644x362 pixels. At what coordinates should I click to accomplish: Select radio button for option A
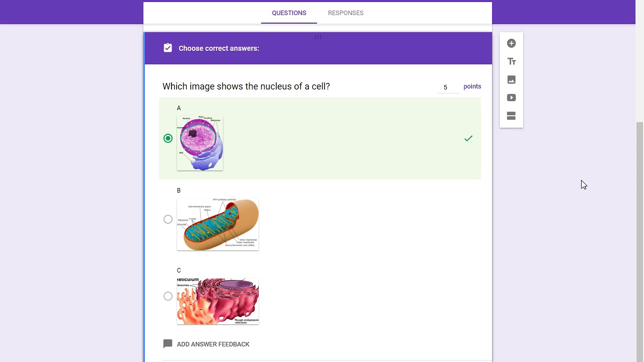point(168,138)
